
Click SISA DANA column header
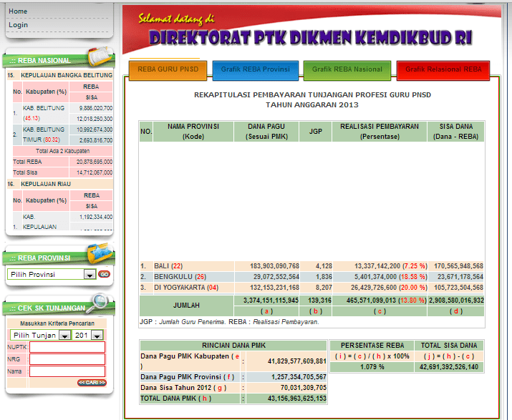click(456, 132)
